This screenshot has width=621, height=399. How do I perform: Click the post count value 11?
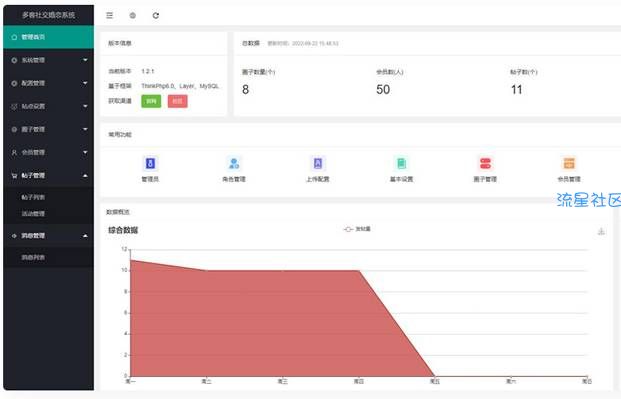pyautogui.click(x=516, y=90)
